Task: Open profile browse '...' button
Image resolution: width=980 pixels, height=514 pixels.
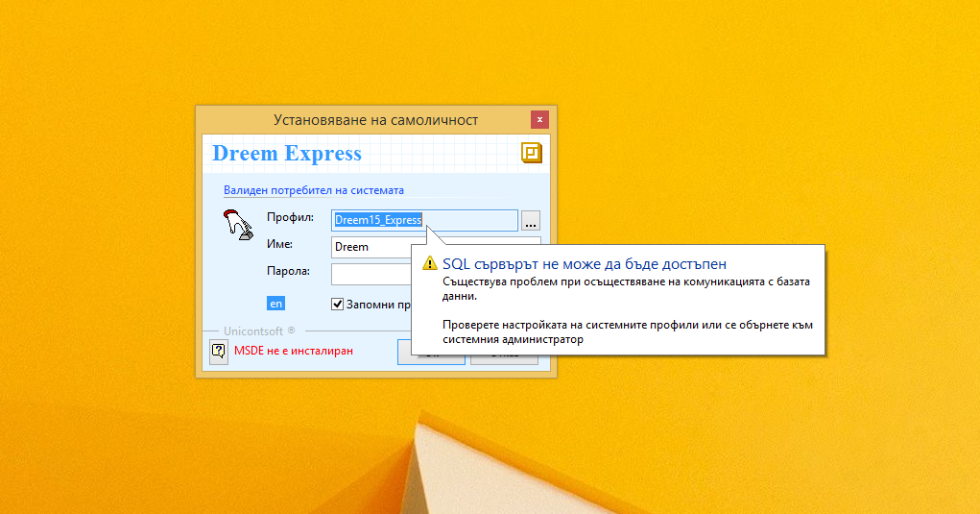Action: [531, 220]
